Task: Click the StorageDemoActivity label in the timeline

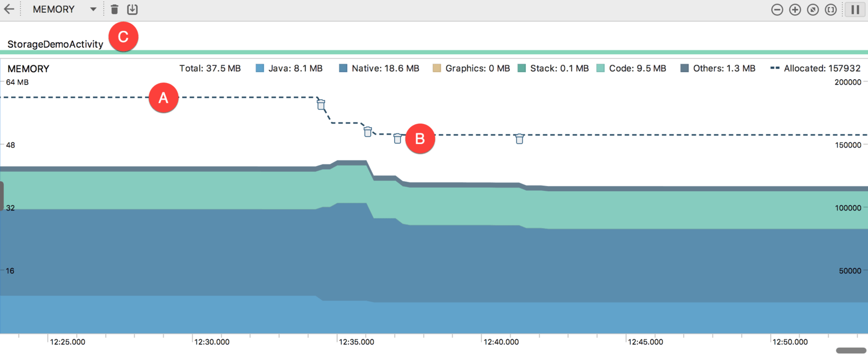Action: [x=55, y=44]
